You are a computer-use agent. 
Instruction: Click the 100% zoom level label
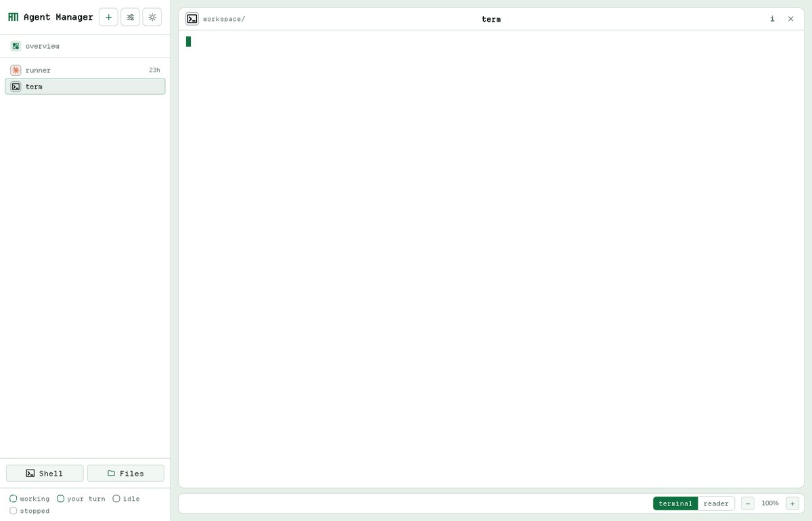tap(770, 503)
